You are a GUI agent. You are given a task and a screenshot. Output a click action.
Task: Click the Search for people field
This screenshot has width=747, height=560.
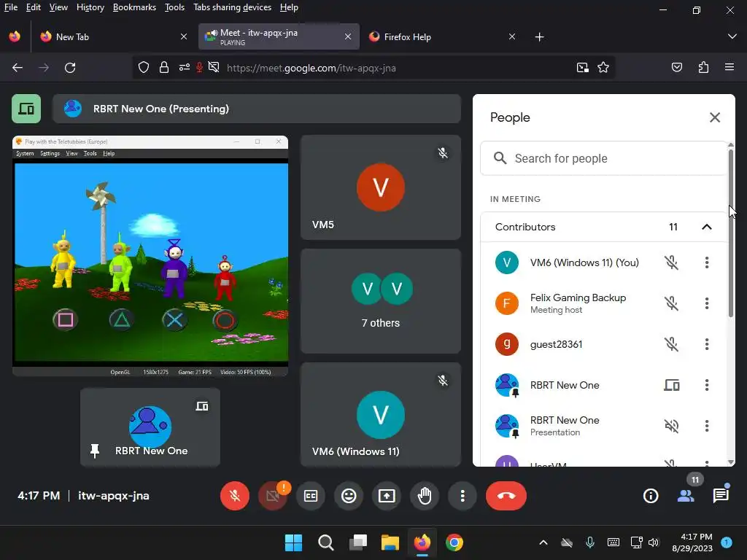point(603,158)
